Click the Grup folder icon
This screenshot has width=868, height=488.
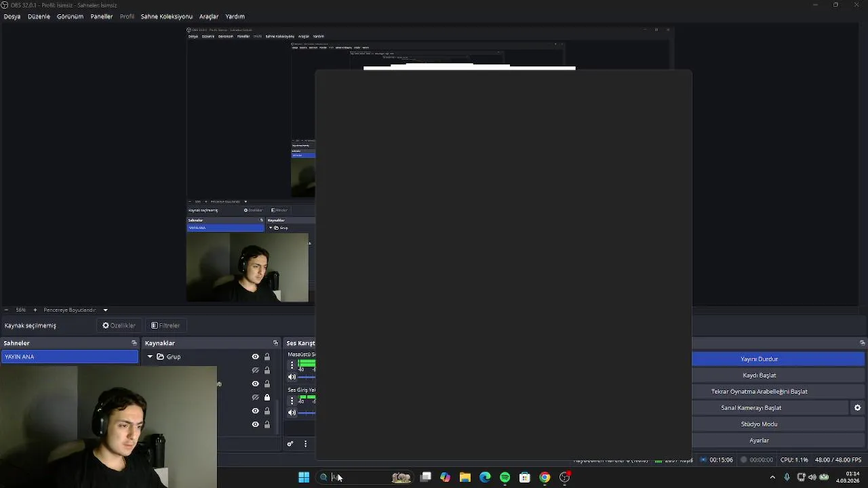160,357
